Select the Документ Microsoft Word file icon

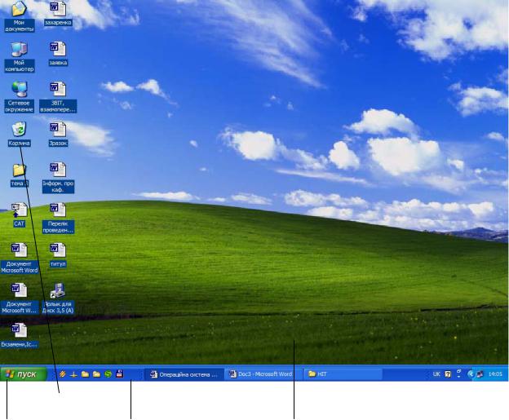(x=19, y=258)
